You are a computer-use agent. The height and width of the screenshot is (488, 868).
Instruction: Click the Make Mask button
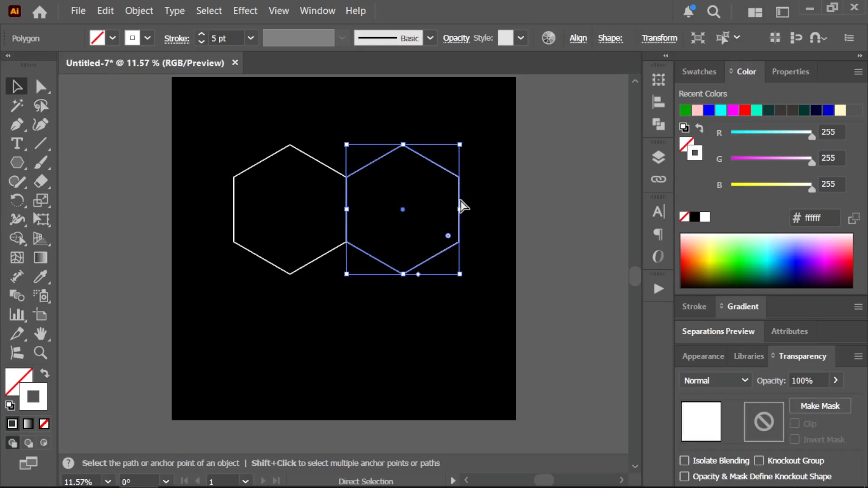(x=820, y=406)
